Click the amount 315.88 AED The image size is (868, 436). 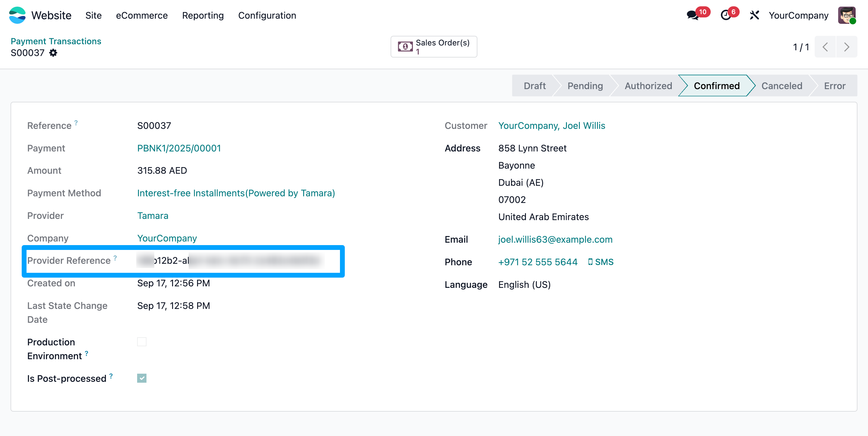pos(162,170)
